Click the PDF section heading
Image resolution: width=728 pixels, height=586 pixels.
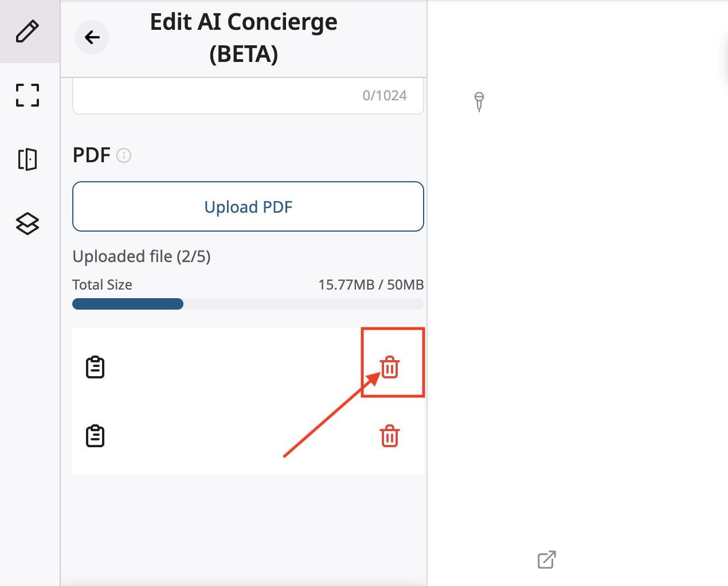92,155
